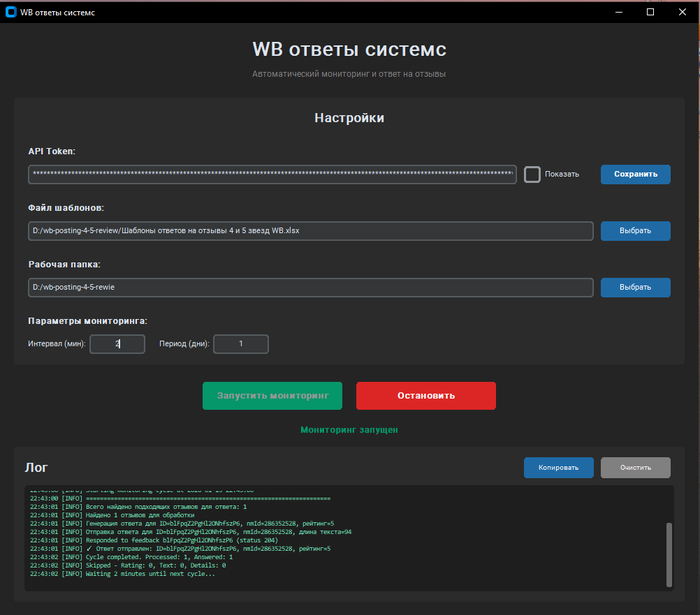700x615 pixels.
Task: Start monitoring with Запустить мониторинг button
Action: [x=272, y=395]
